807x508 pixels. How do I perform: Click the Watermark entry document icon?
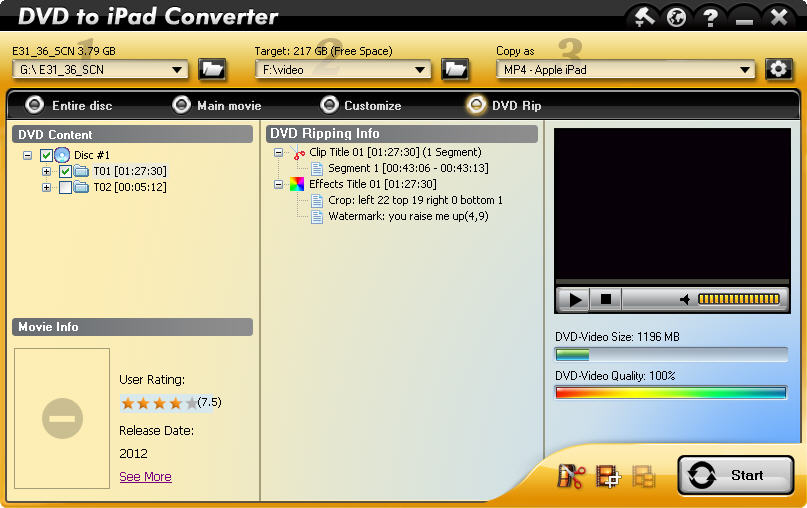(317, 217)
